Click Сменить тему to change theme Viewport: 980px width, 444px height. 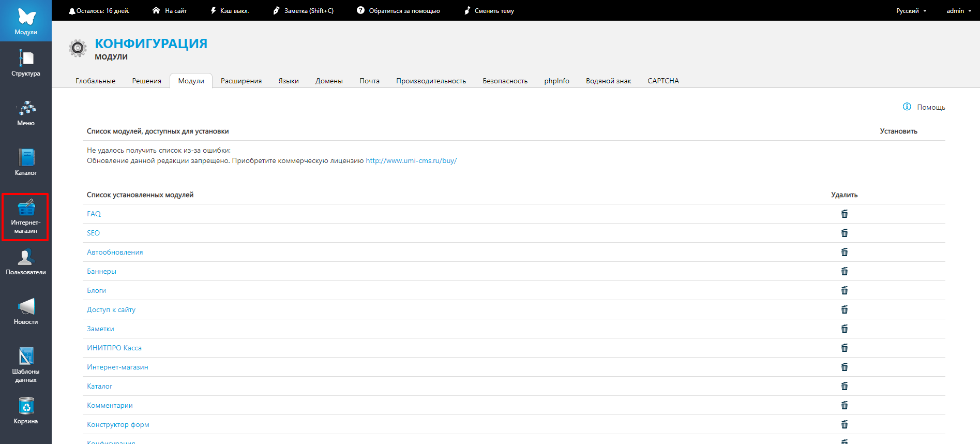489,11
